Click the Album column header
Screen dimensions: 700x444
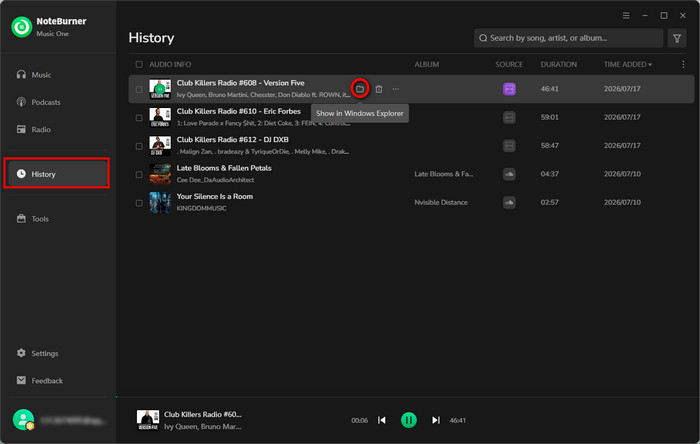click(x=426, y=64)
